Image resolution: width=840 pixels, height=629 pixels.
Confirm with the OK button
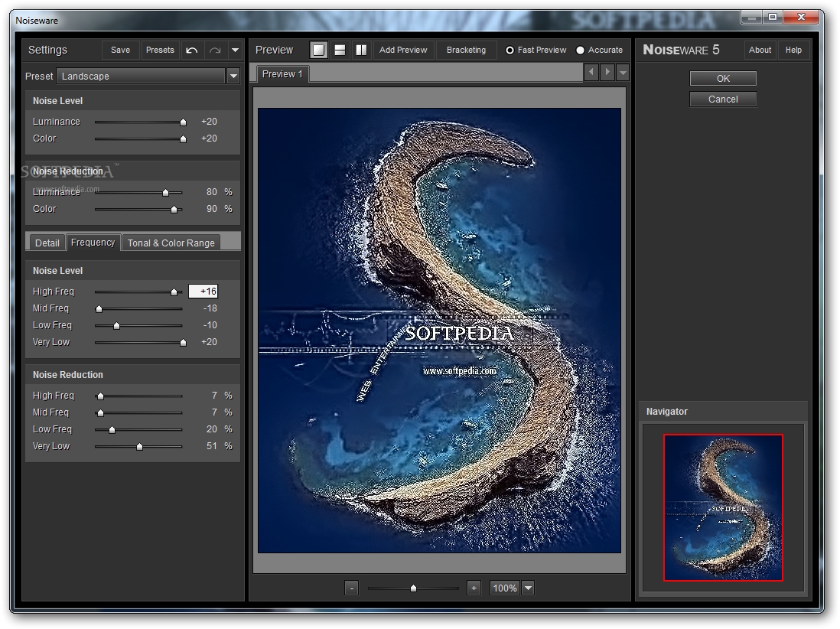click(x=723, y=78)
